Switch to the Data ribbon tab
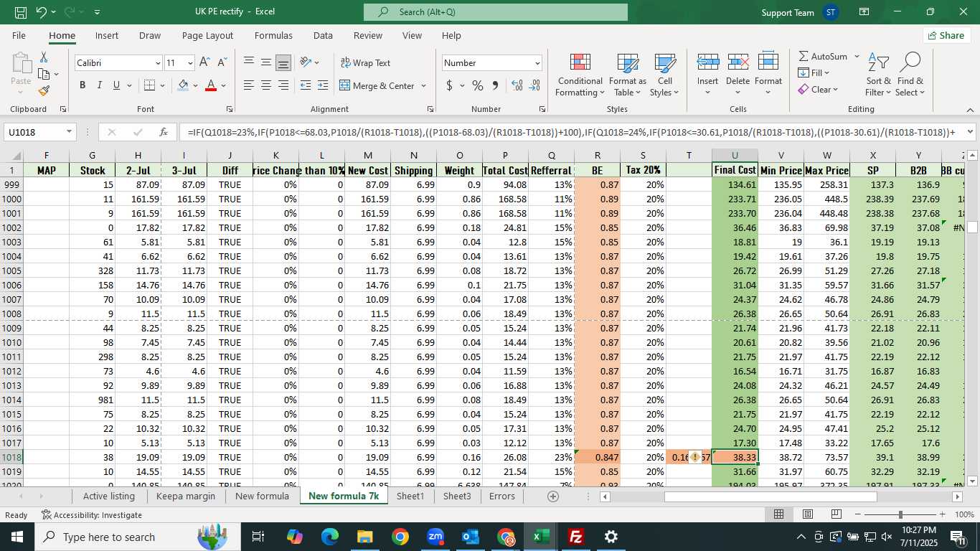980x551 pixels. pos(323,35)
